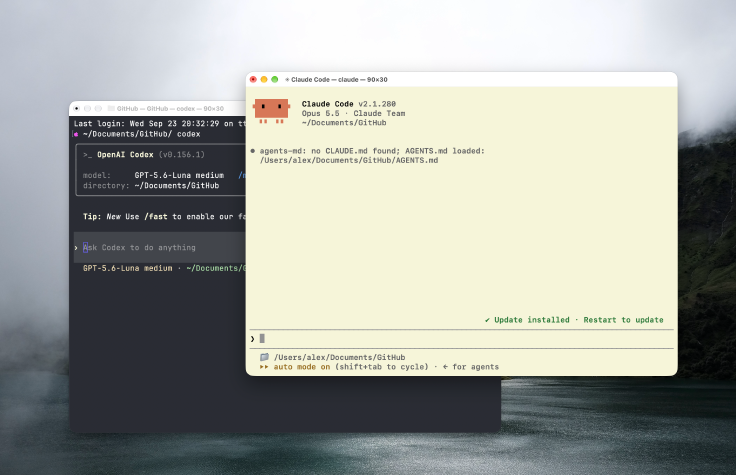Close the Claude Code window
736x475 pixels.
(253, 79)
